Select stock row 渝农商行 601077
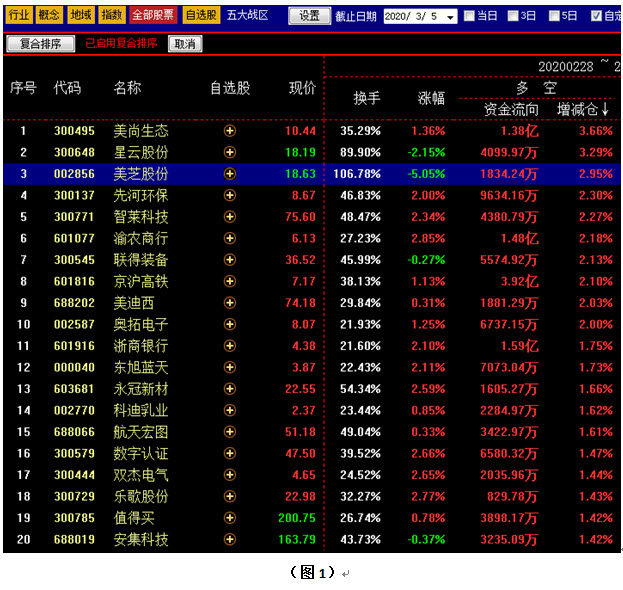 coord(312,238)
